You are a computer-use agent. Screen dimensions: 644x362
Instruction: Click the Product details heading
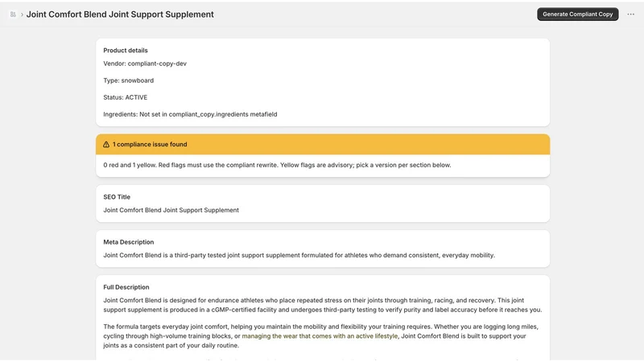[x=126, y=51]
